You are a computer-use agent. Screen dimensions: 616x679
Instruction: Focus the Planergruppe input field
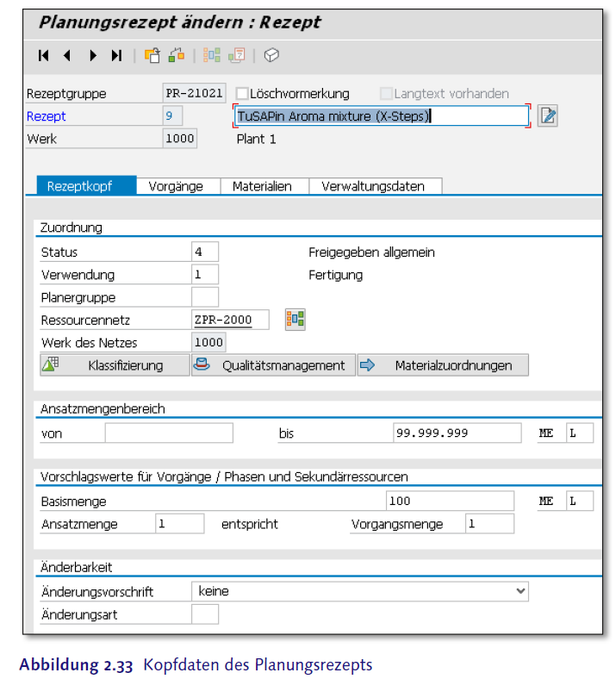point(205,297)
